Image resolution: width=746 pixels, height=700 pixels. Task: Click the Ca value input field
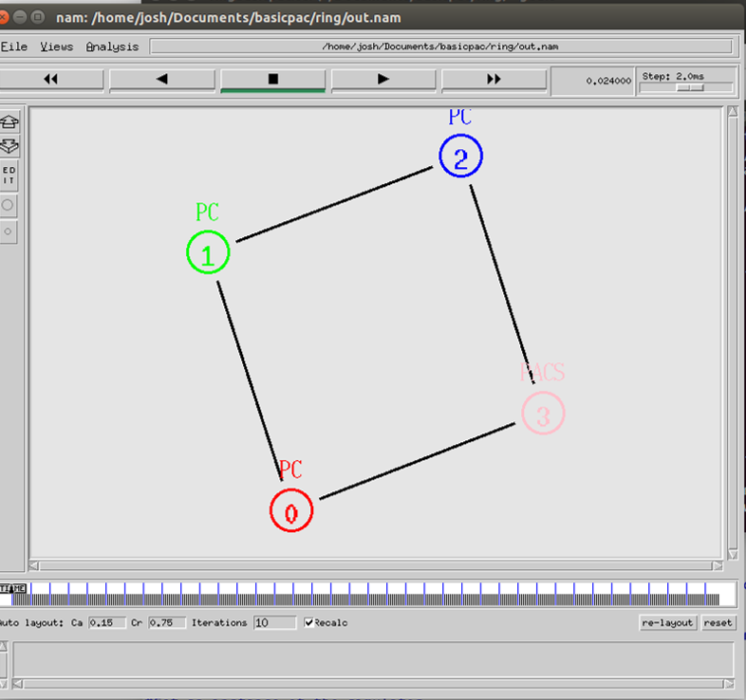(x=106, y=622)
